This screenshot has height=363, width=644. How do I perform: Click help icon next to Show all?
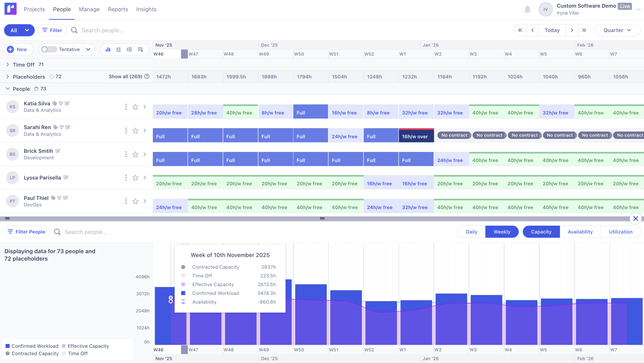147,76
